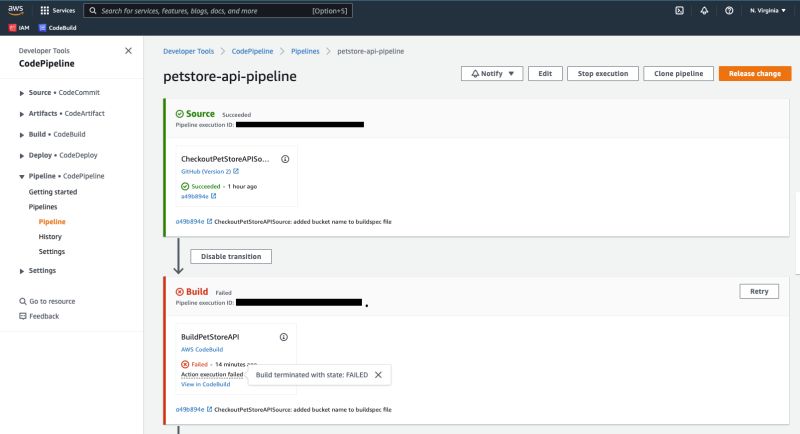The width and height of the screenshot is (800, 434).
Task: Click the Clone pipeline button
Action: (678, 73)
